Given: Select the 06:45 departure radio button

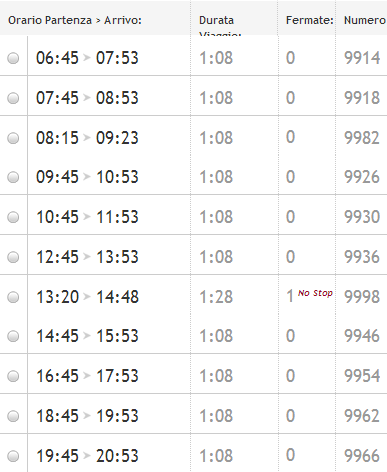Looking at the screenshot, I should (13, 58).
